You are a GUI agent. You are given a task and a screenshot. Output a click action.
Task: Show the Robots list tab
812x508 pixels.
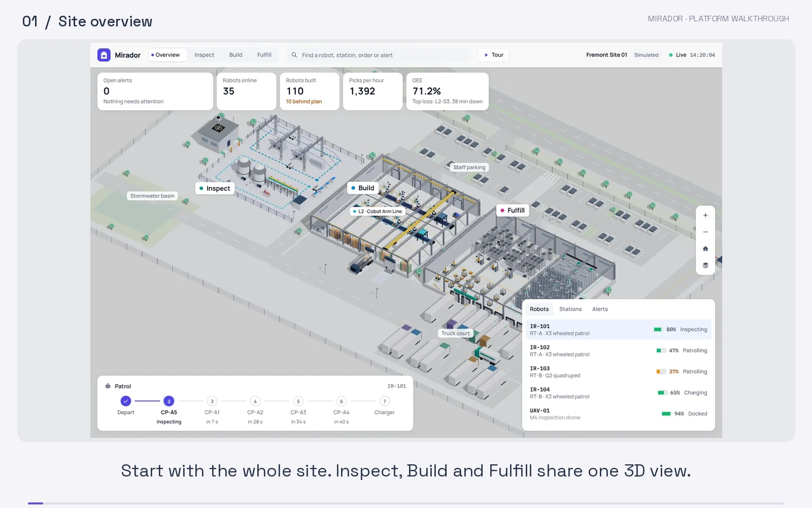tap(539, 309)
